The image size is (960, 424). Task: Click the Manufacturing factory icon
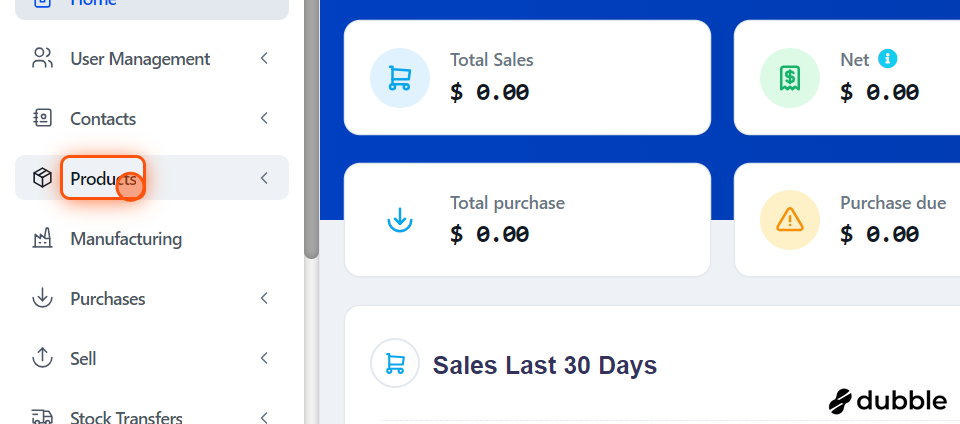coord(42,238)
